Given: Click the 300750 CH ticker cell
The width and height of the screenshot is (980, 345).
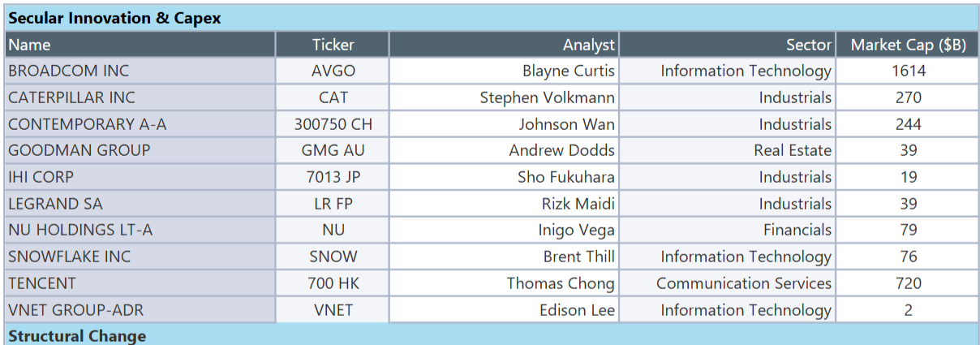Looking at the screenshot, I should point(333,124).
